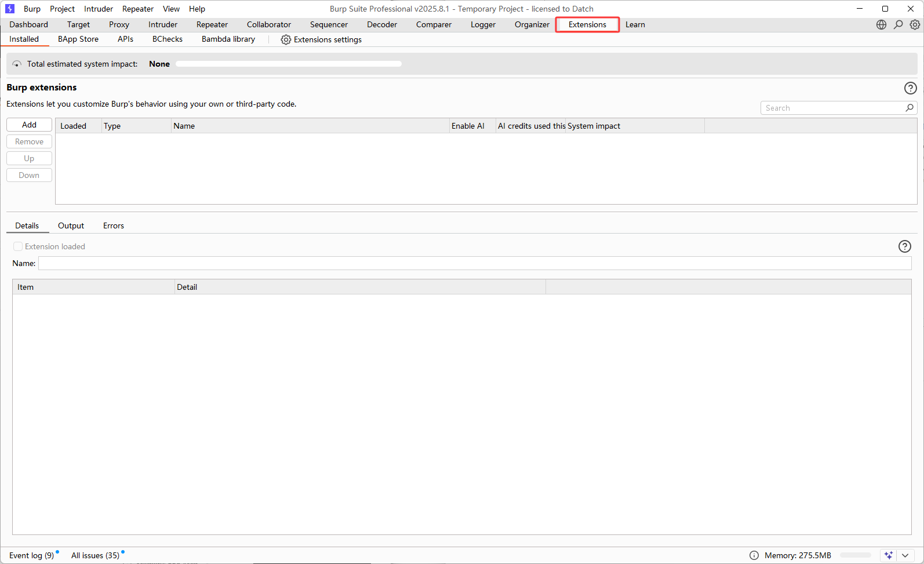
Task: Open the Project menu
Action: tap(62, 9)
